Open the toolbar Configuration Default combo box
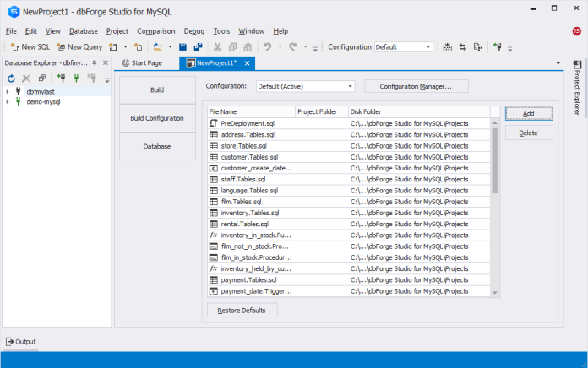 [x=404, y=47]
